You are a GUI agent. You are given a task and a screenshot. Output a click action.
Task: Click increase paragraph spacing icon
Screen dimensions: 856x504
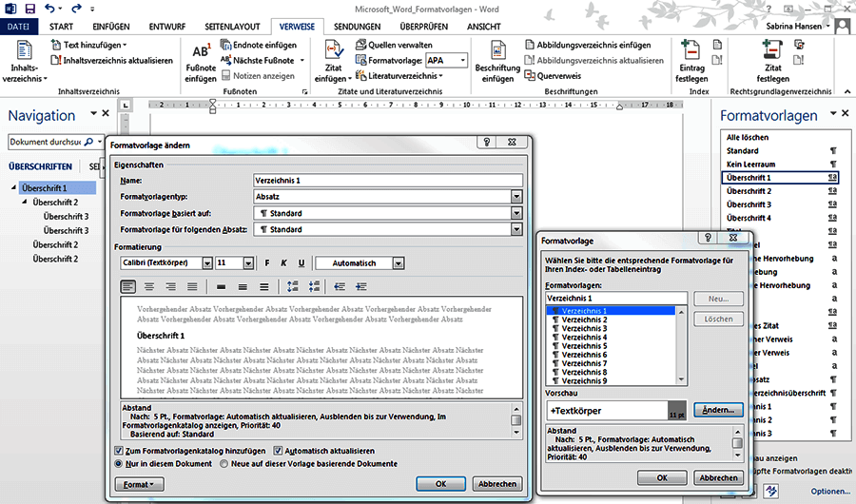293,286
